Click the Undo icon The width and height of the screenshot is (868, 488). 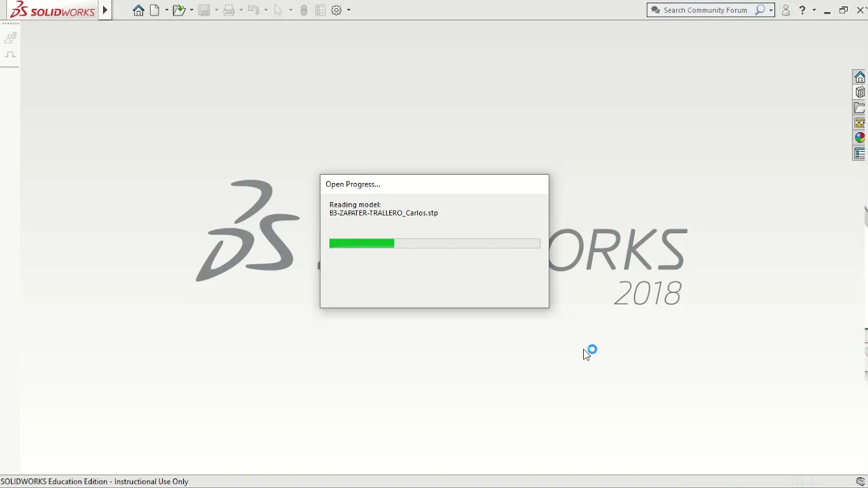[254, 10]
